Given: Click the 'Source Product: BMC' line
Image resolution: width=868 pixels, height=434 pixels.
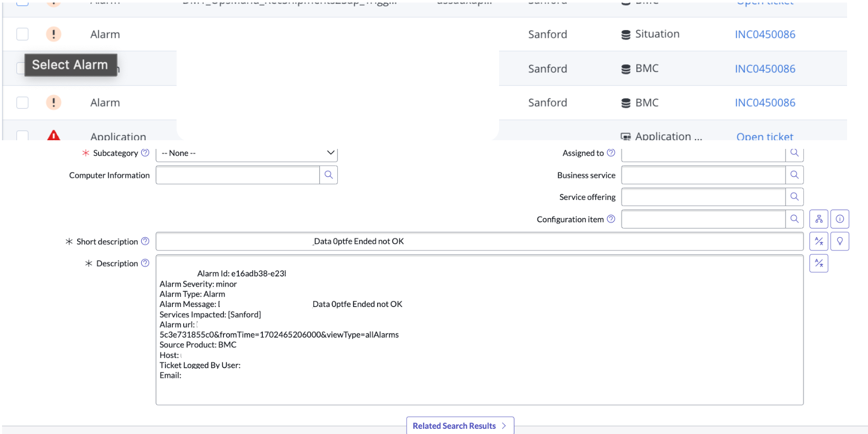Looking at the screenshot, I should (x=198, y=345).
